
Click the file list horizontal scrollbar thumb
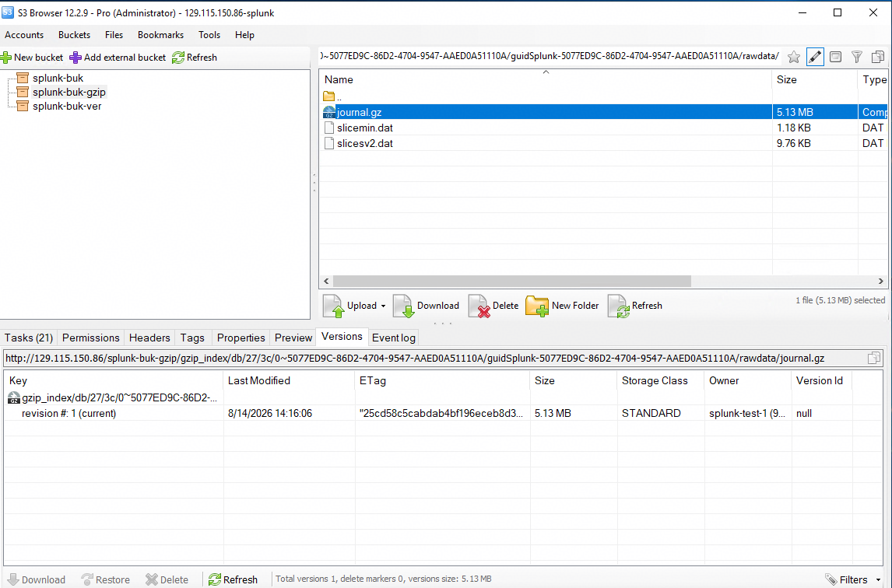pos(512,281)
